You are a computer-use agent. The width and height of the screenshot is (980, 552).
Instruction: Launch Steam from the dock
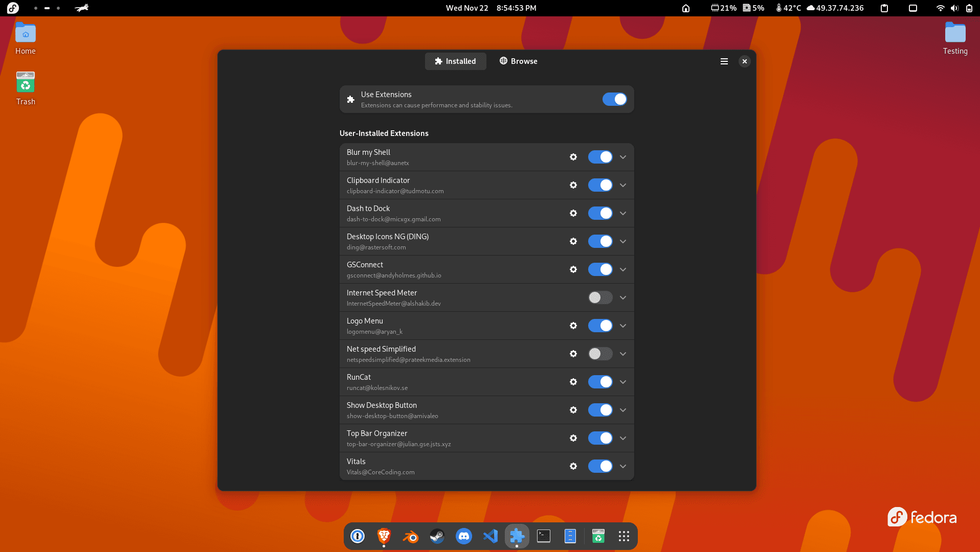coord(437,536)
